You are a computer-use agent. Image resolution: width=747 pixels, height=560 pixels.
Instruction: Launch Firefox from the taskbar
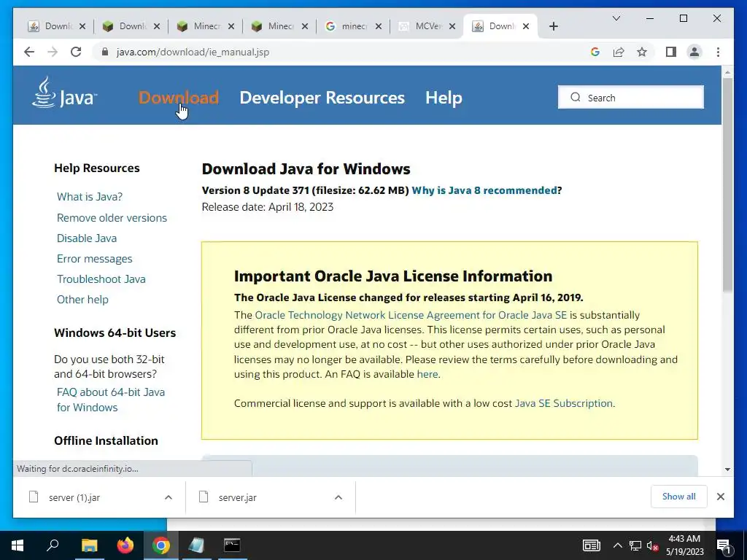coord(125,545)
